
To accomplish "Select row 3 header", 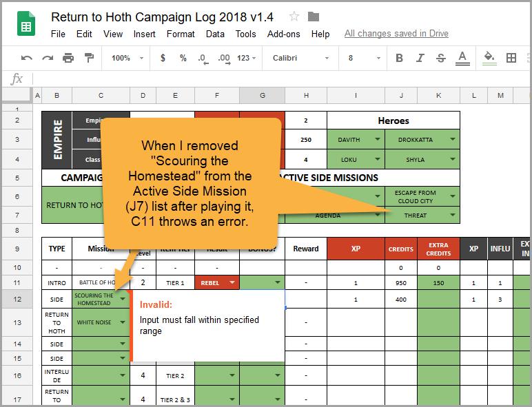I will 17,139.
